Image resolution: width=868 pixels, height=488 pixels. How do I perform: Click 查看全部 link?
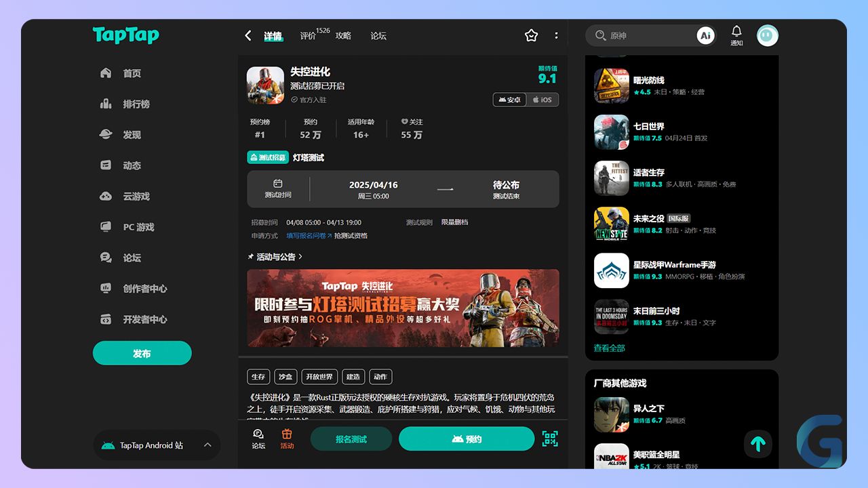tap(609, 348)
